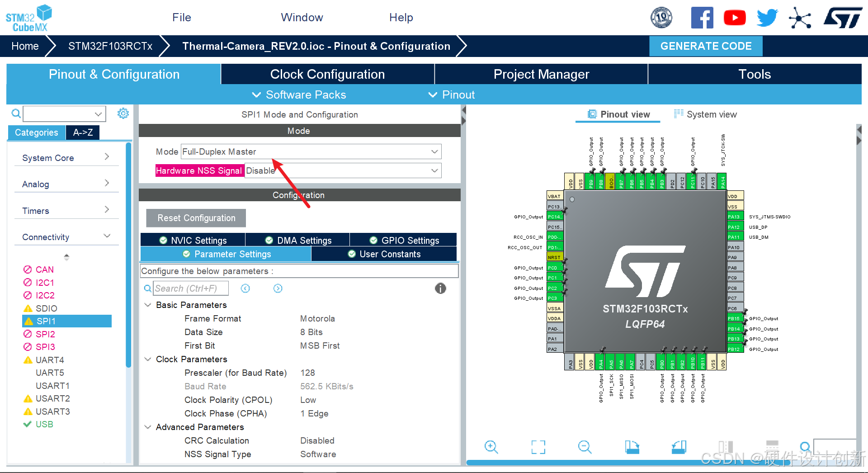Switch to Clock Configuration tab

[x=327, y=74]
